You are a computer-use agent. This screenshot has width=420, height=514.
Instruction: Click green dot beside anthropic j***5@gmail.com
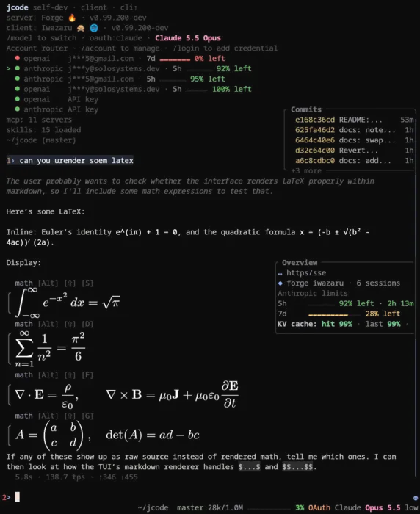[17, 79]
